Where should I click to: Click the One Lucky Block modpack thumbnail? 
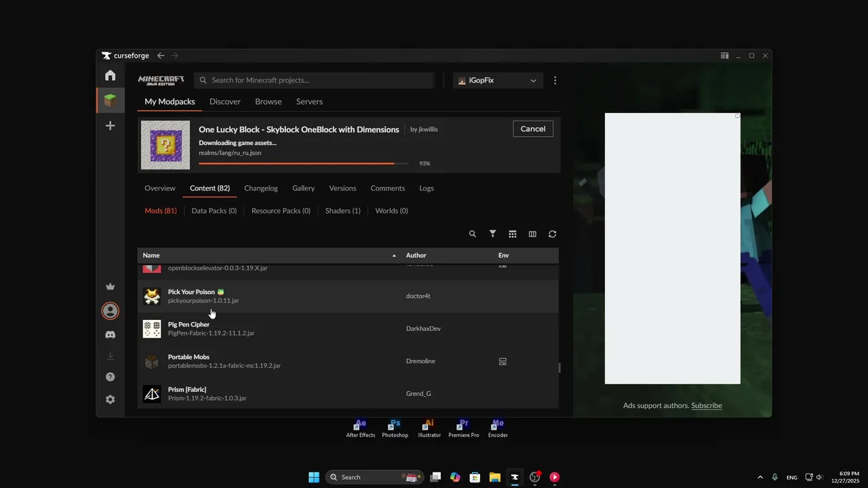click(x=165, y=145)
